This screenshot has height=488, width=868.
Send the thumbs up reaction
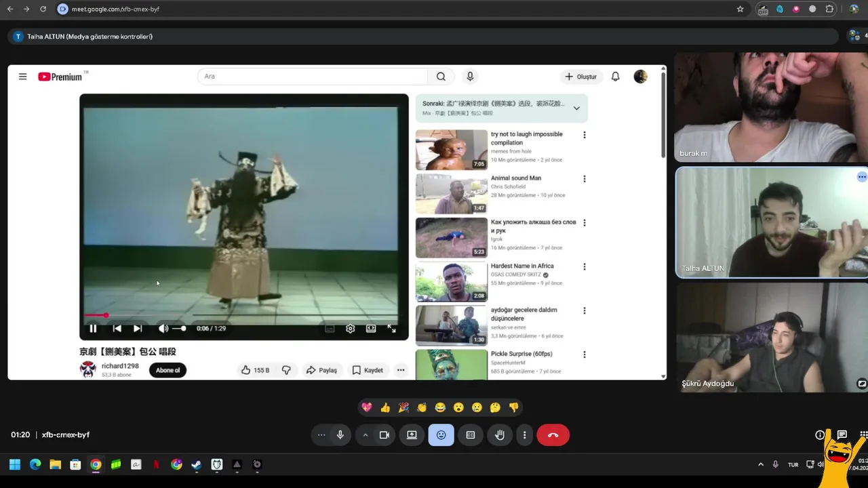point(385,407)
